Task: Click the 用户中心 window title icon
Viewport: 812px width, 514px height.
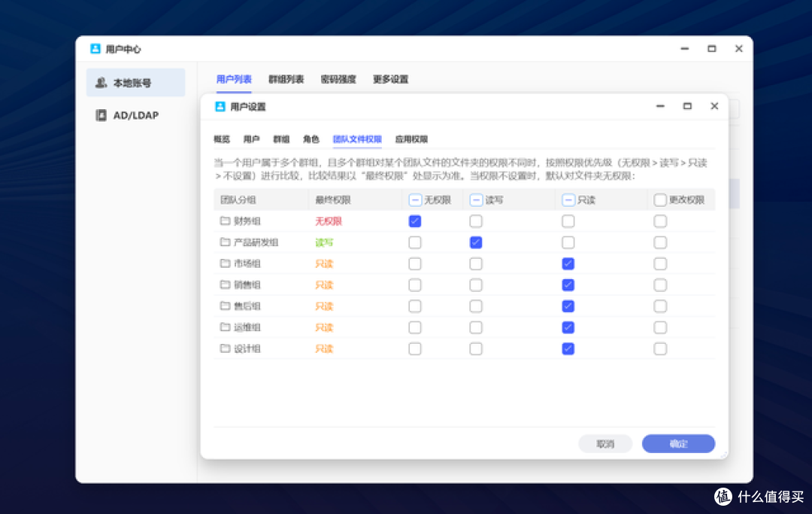Action: 95,49
